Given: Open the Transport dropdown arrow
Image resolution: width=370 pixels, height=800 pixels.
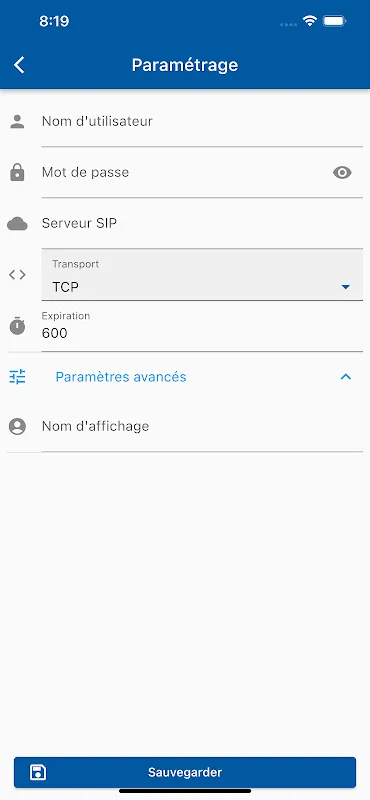Looking at the screenshot, I should pyautogui.click(x=346, y=287).
